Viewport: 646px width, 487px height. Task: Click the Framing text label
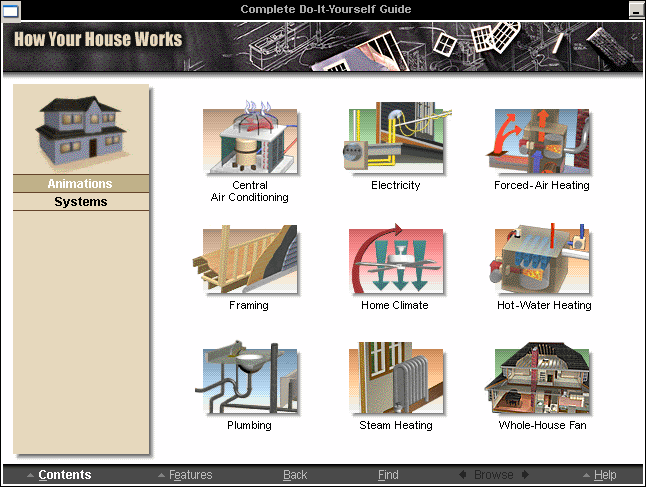pos(249,305)
